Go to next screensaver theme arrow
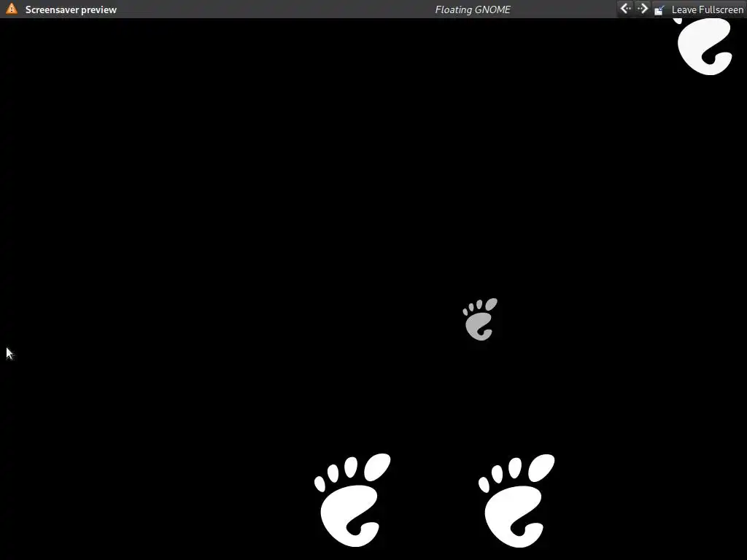The image size is (747, 560). click(x=643, y=9)
